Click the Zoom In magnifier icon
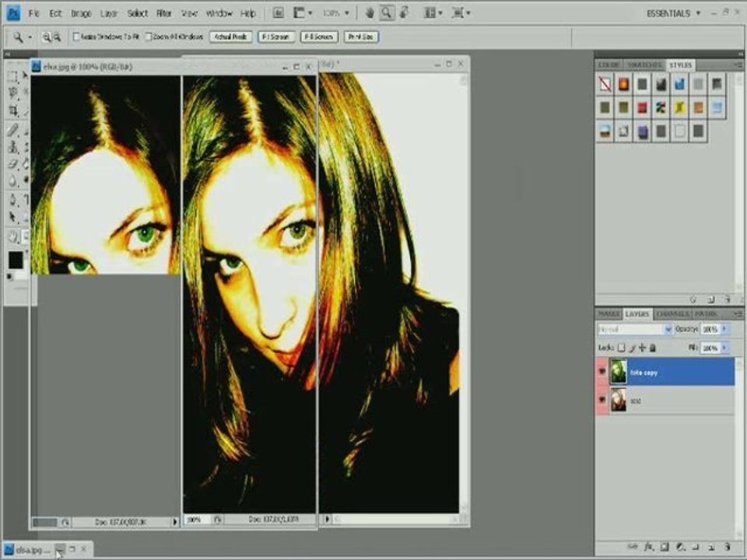The height and width of the screenshot is (560, 747). (x=47, y=37)
